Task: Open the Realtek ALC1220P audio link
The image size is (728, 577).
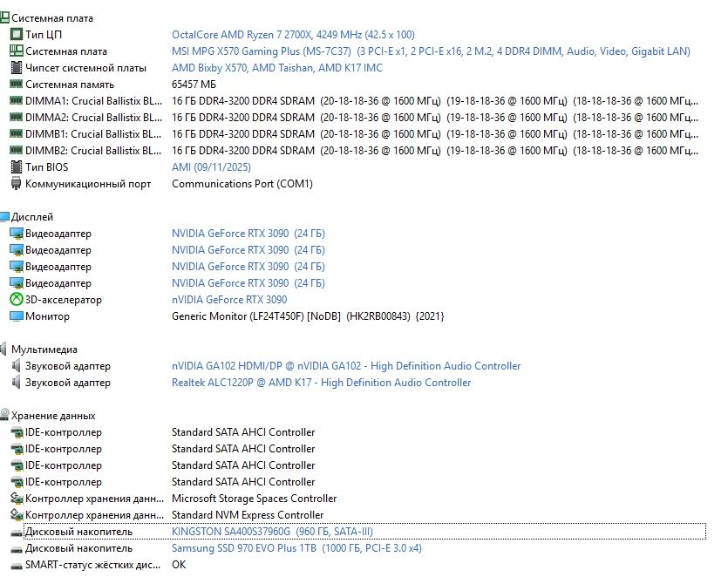Action: point(322,383)
